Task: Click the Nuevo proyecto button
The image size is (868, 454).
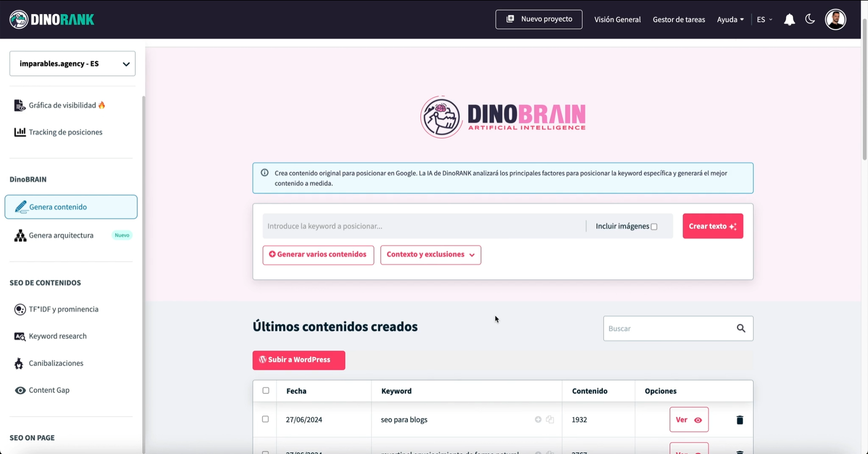Action: [539, 19]
